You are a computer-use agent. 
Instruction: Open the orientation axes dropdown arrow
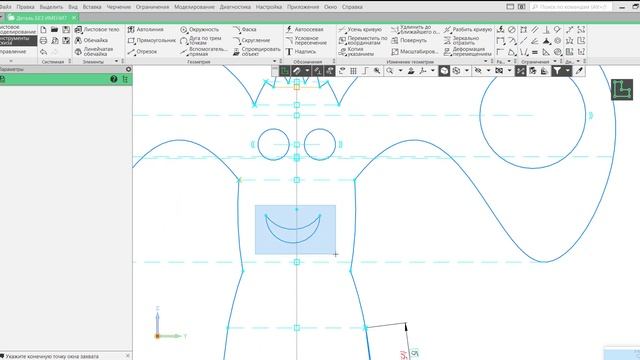pyautogui.click(x=433, y=71)
